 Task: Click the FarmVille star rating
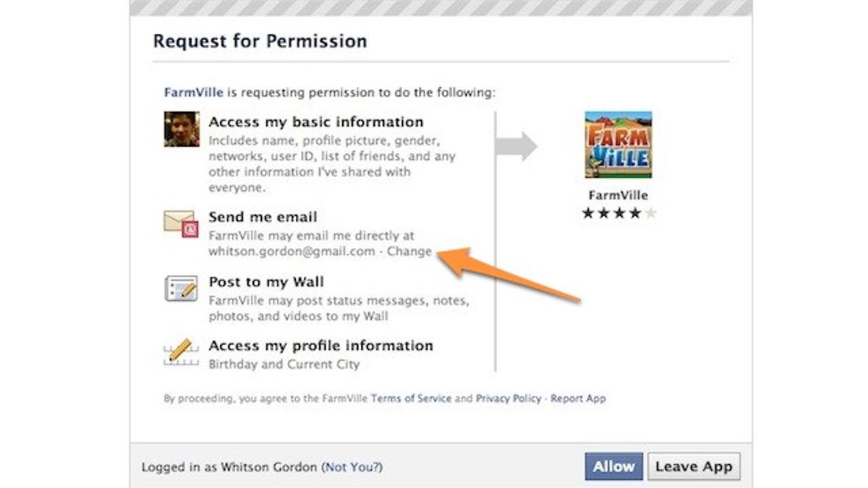click(618, 213)
